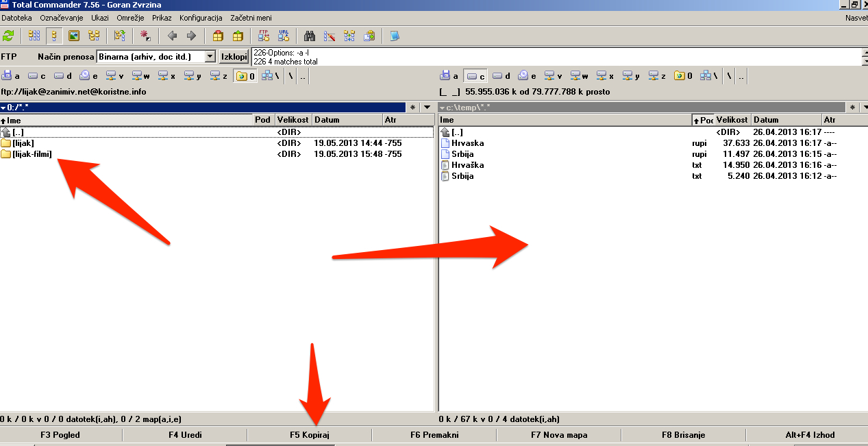Click the Go forward arrow icon
868x446 pixels.
(192, 36)
